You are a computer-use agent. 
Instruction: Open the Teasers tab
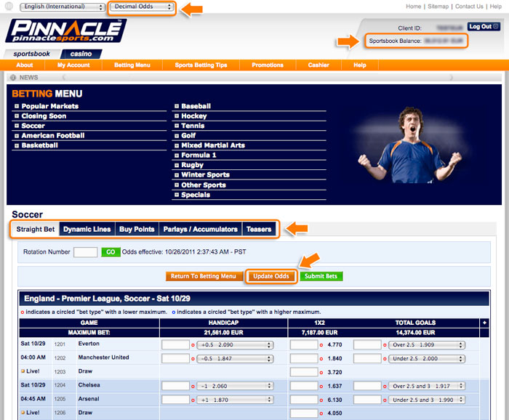(x=259, y=230)
